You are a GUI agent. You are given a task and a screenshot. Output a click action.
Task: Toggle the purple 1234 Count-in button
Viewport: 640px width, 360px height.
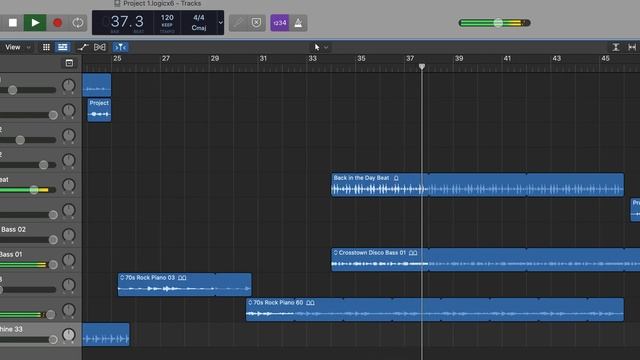point(280,23)
